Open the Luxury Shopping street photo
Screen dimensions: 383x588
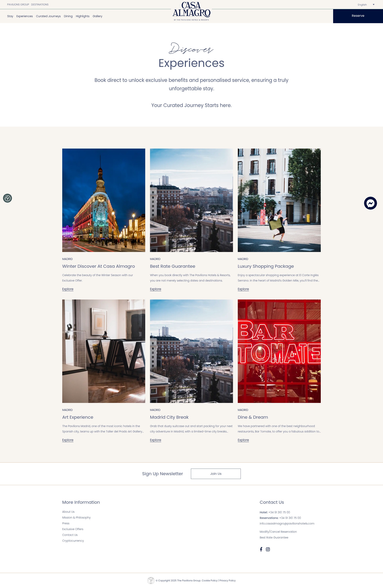[279, 200]
